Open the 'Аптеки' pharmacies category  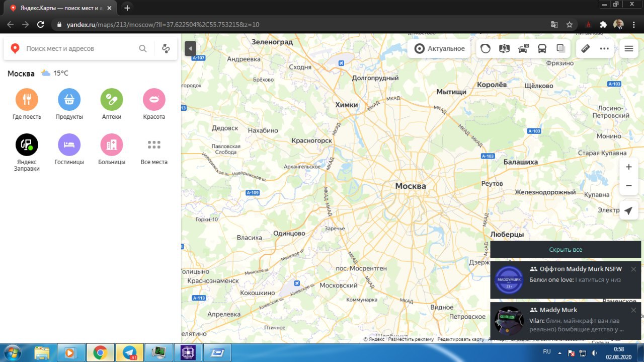coord(112,104)
